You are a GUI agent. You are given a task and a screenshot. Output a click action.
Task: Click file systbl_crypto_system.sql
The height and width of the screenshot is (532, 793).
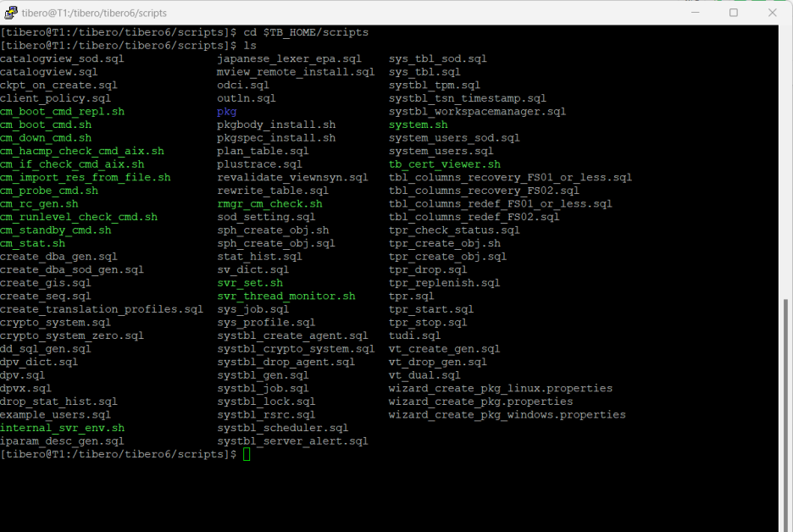pos(296,349)
